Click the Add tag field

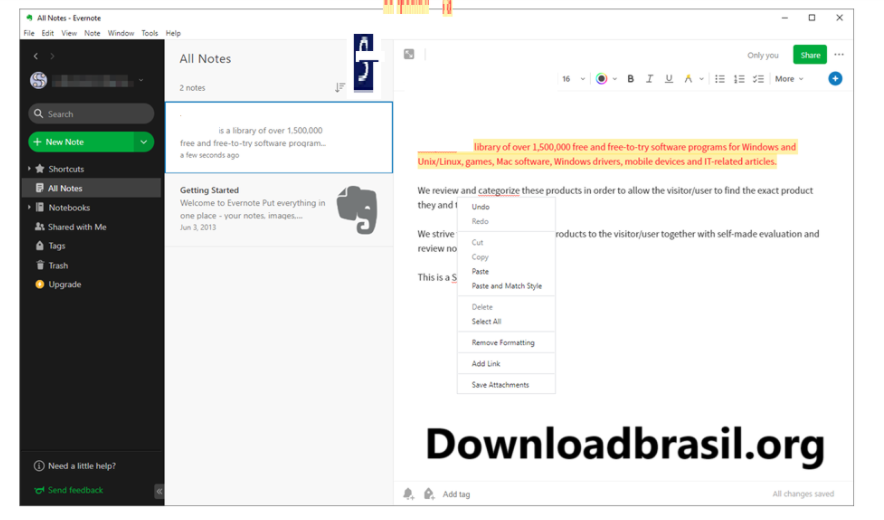coord(456,495)
